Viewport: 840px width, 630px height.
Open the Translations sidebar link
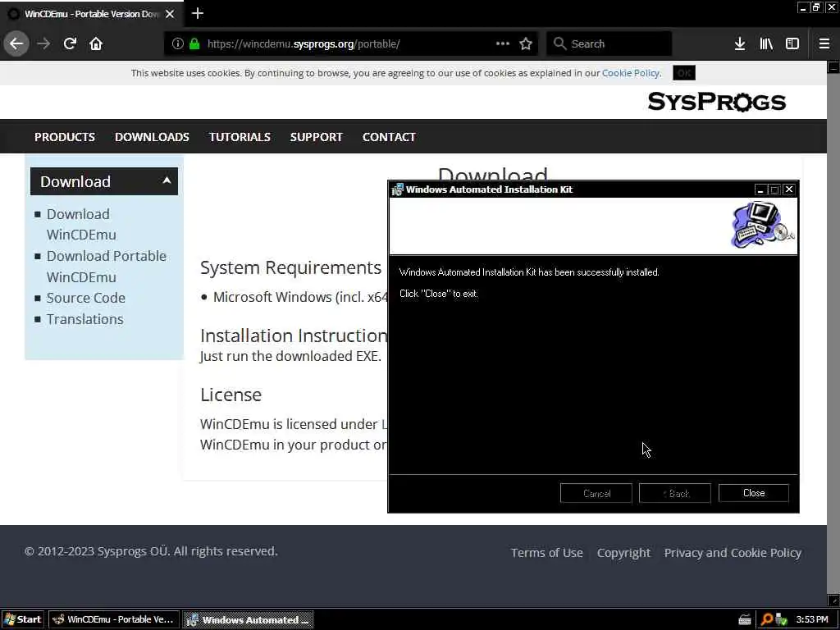click(84, 319)
